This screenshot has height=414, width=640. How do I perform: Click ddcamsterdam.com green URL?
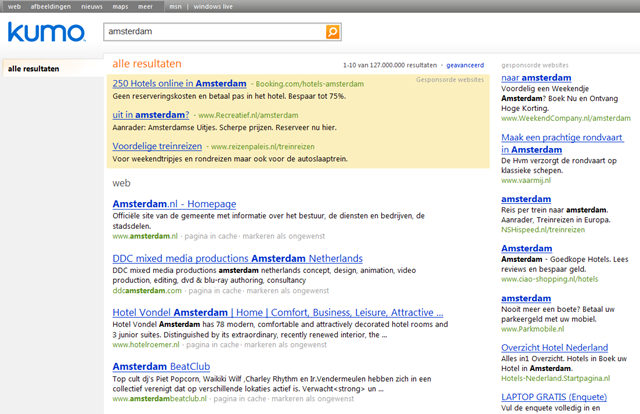tap(147, 291)
